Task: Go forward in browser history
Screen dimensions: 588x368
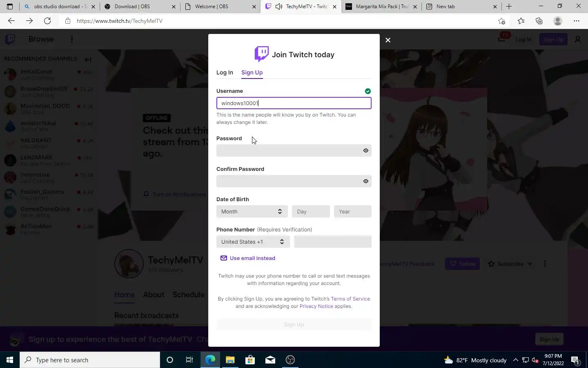Action: pos(29,21)
